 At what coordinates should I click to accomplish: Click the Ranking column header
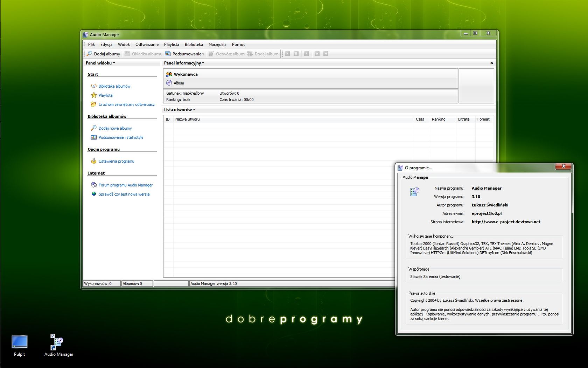point(443,119)
